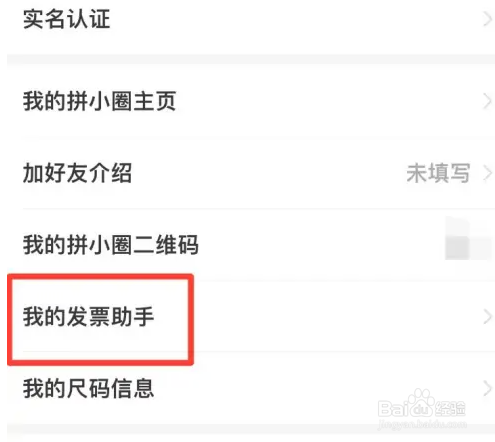Tap the blurred QR code thumbnail
This screenshot has width=495, height=442.
pos(468,238)
